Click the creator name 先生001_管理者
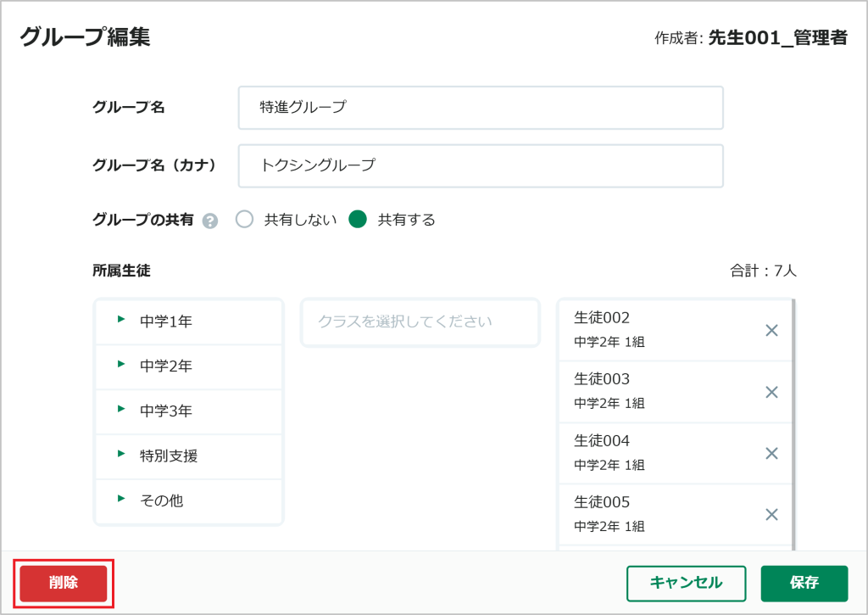Screen dimensions: 868x615 [778, 37]
